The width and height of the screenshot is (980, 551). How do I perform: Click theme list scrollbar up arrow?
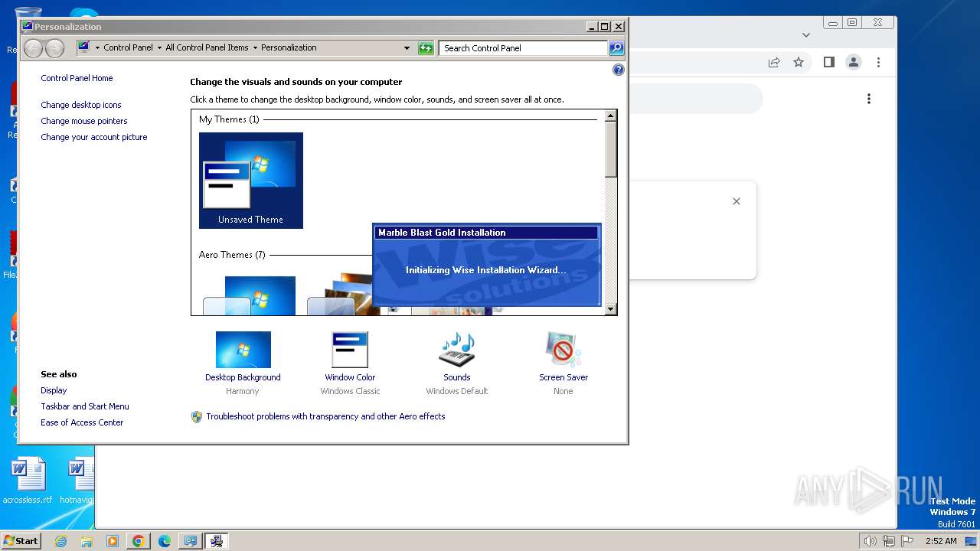tap(610, 116)
